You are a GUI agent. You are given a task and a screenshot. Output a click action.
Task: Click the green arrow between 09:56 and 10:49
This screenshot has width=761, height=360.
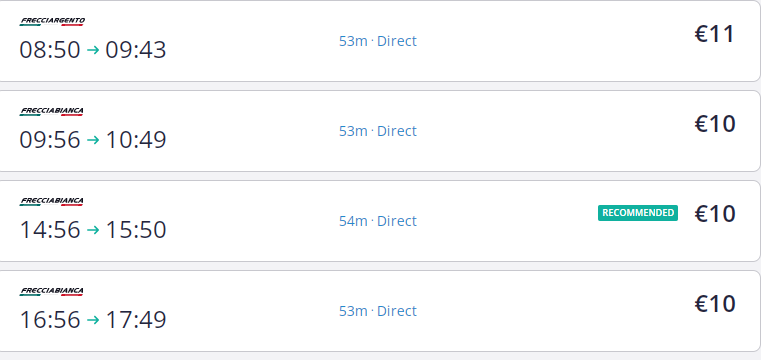coord(93,140)
